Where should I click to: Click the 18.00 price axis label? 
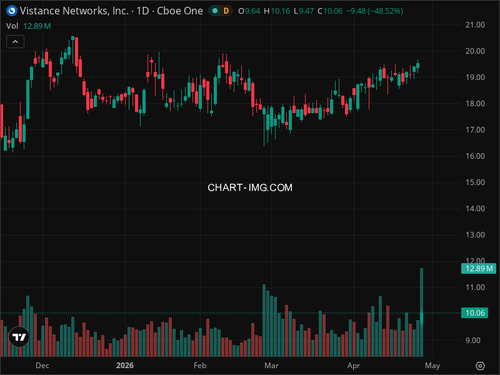pyautogui.click(x=475, y=104)
